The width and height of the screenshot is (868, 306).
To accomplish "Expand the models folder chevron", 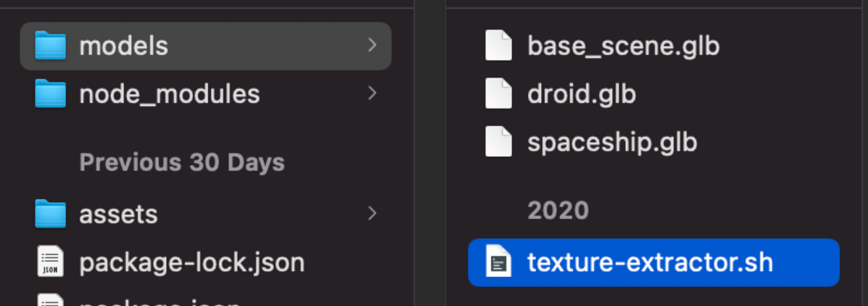I will 372,45.
